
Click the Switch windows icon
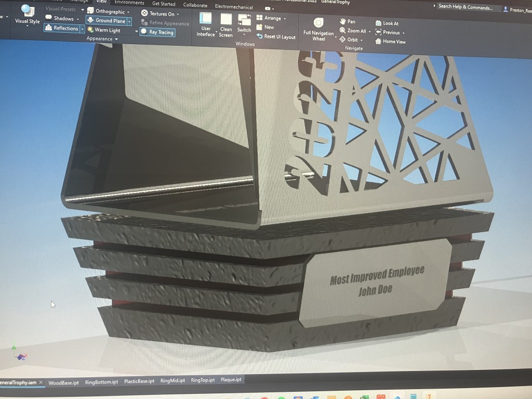point(244,20)
